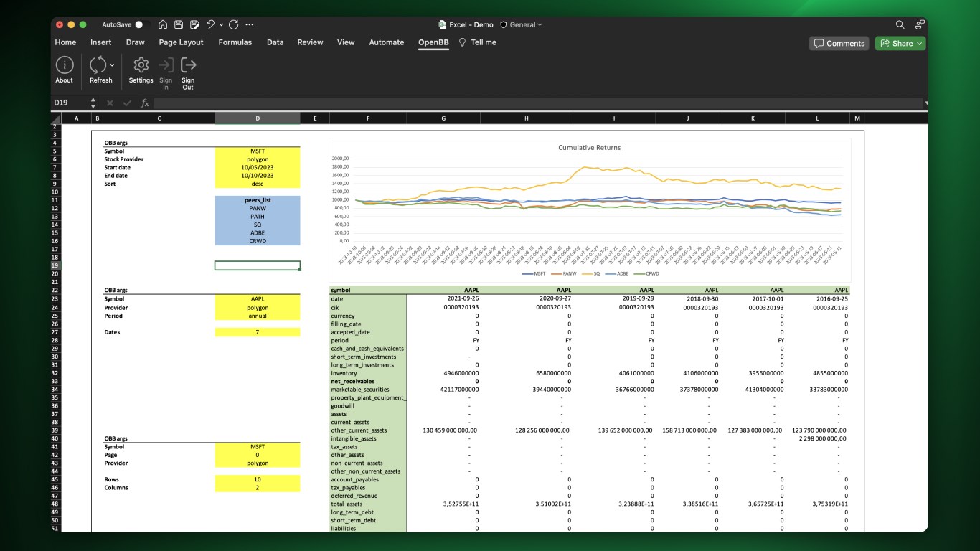The image size is (980, 551).
Task: Open the Draw tab
Action: click(x=135, y=42)
